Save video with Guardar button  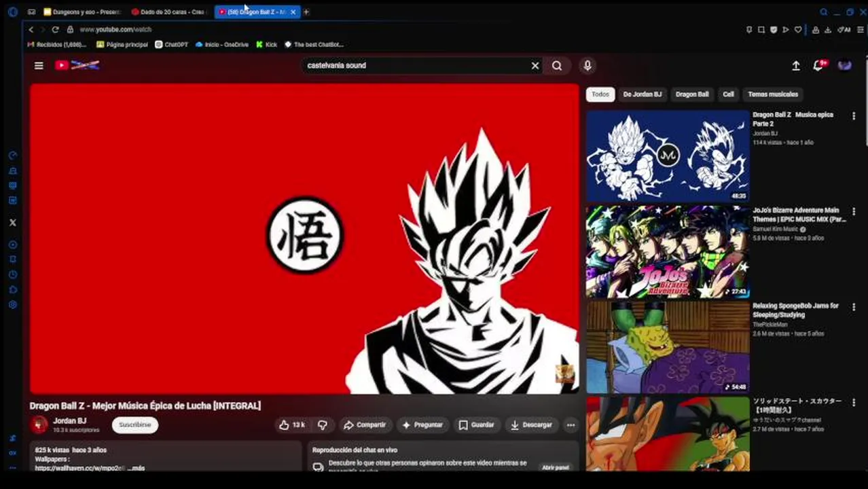(x=476, y=424)
